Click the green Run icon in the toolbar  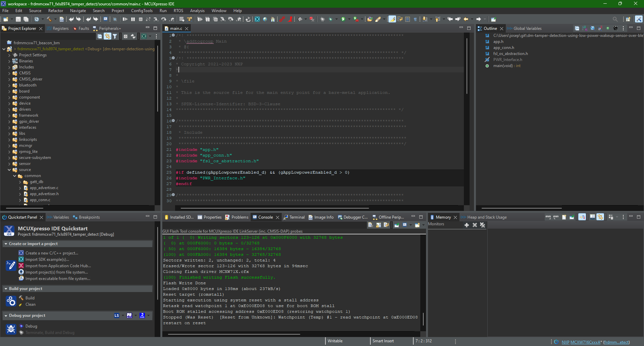tap(343, 19)
